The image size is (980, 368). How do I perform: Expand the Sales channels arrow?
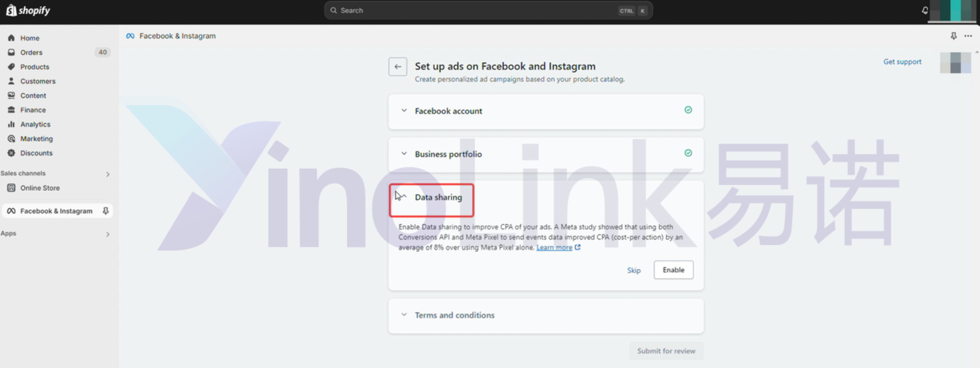(108, 174)
